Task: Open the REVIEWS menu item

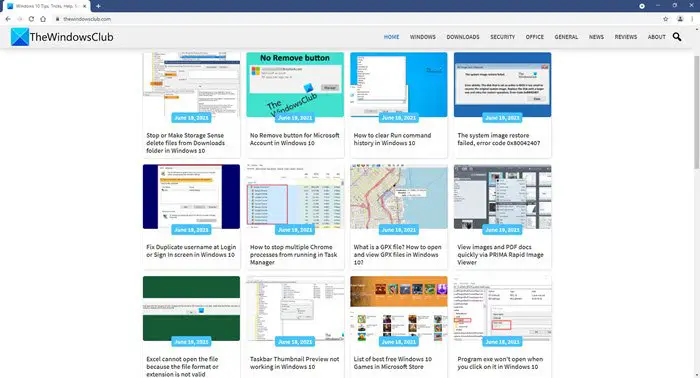Action: pyautogui.click(x=626, y=37)
